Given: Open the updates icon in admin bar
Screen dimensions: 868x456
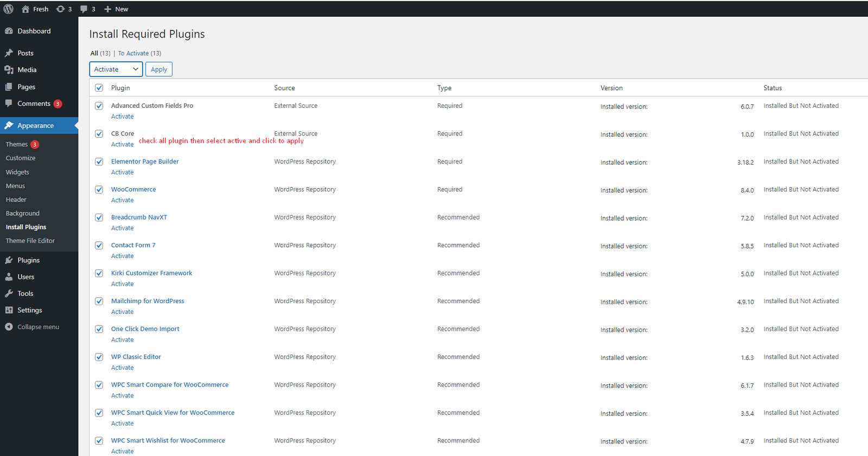Looking at the screenshot, I should (60, 9).
